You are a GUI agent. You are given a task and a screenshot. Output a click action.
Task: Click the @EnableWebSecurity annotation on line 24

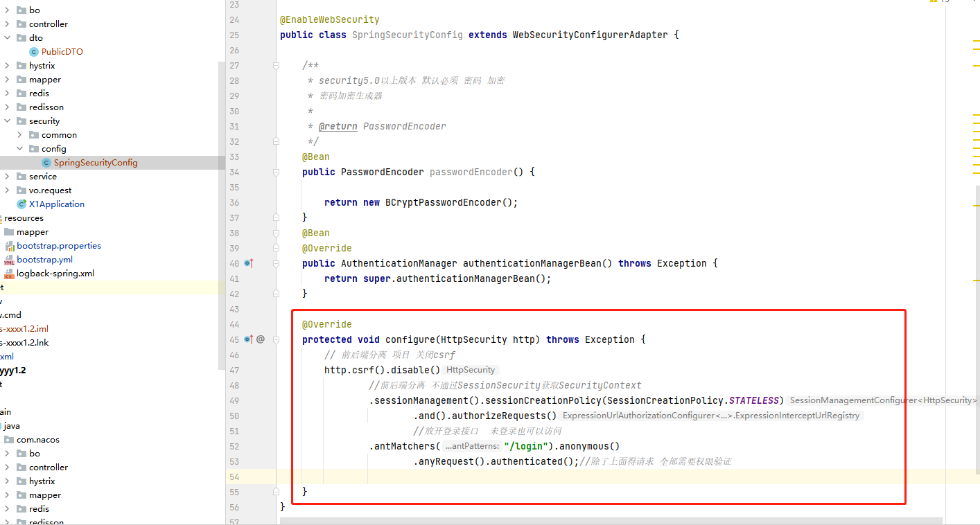pyautogui.click(x=330, y=19)
